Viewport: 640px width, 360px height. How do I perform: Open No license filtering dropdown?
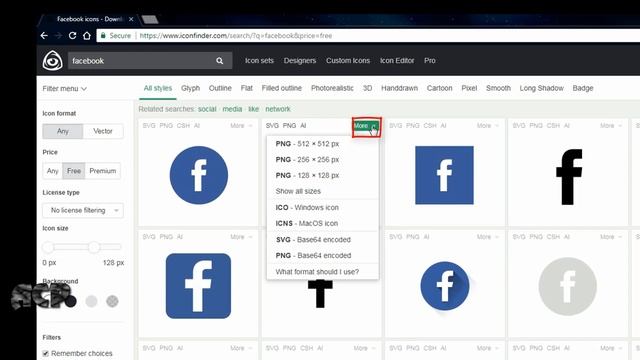(83, 210)
